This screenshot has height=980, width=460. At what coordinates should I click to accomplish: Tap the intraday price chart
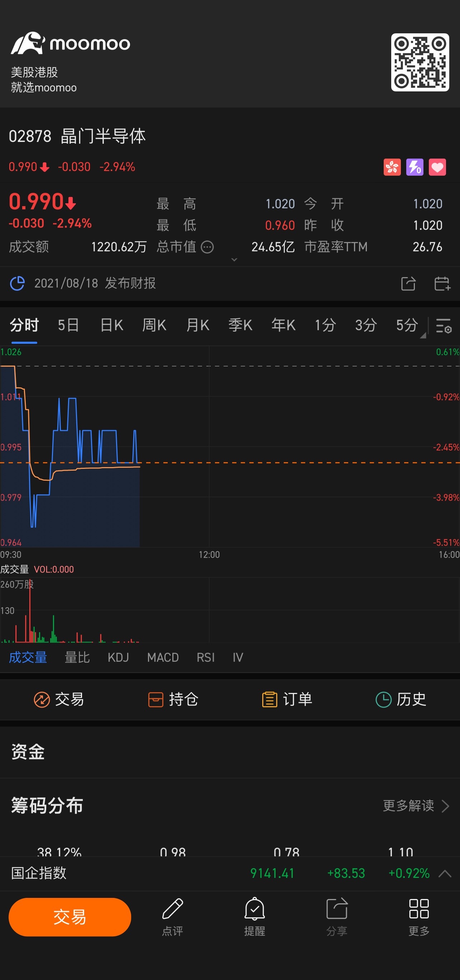click(230, 447)
